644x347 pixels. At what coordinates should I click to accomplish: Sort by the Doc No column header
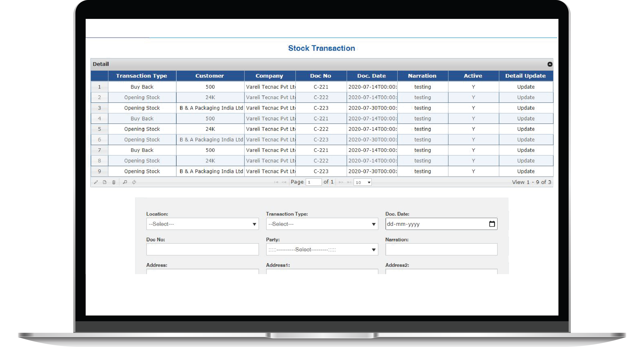[321, 76]
